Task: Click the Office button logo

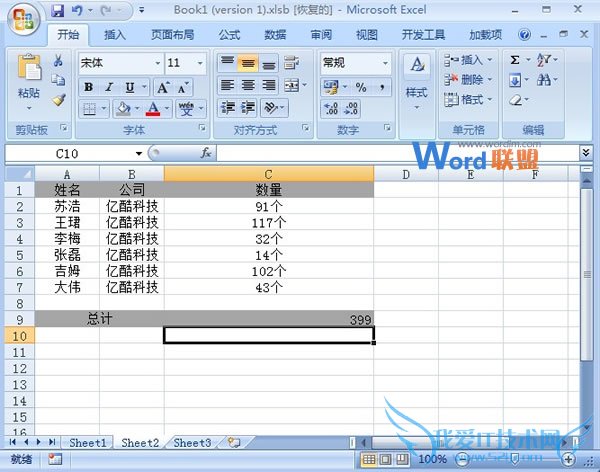Action: pyautogui.click(x=24, y=18)
